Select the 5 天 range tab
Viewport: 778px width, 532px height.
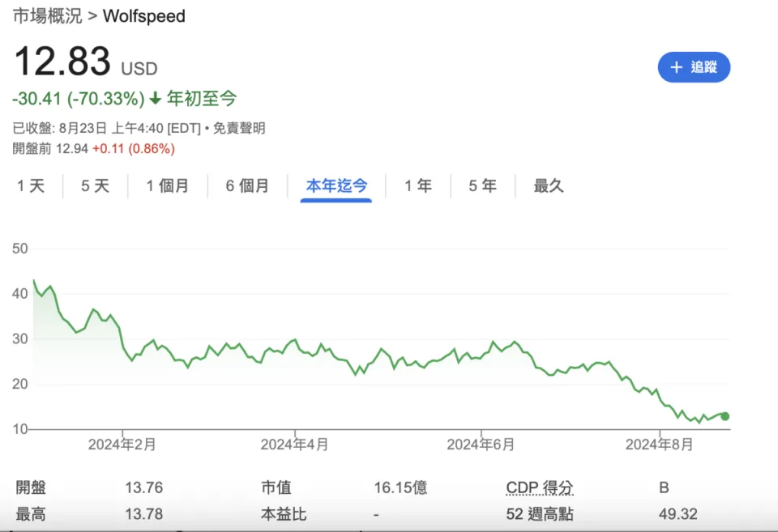96,186
